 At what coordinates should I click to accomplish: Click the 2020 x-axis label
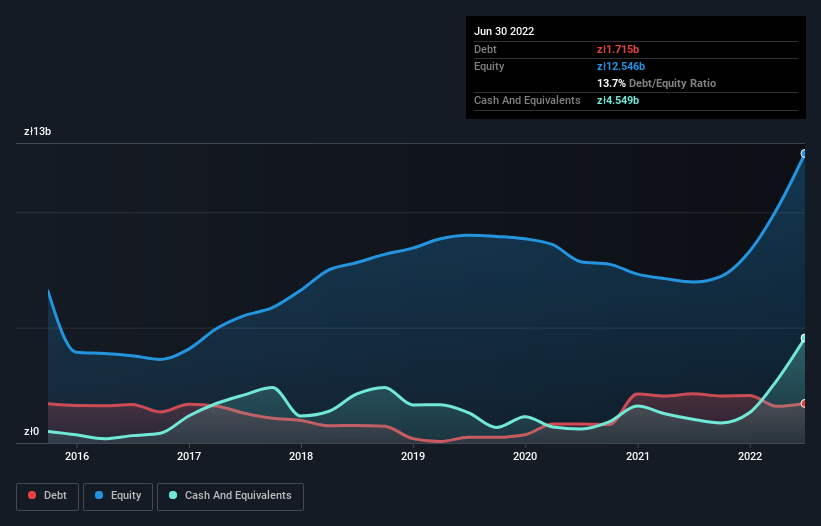point(525,456)
